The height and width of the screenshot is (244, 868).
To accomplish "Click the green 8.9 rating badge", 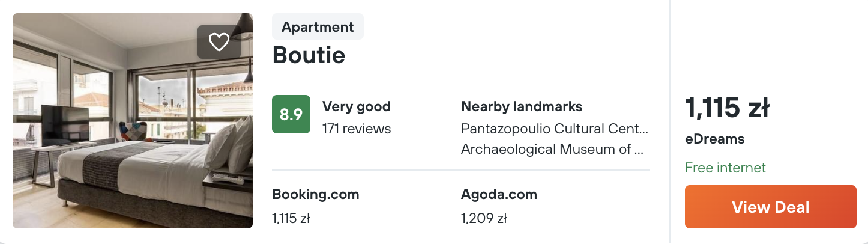I will 291,114.
